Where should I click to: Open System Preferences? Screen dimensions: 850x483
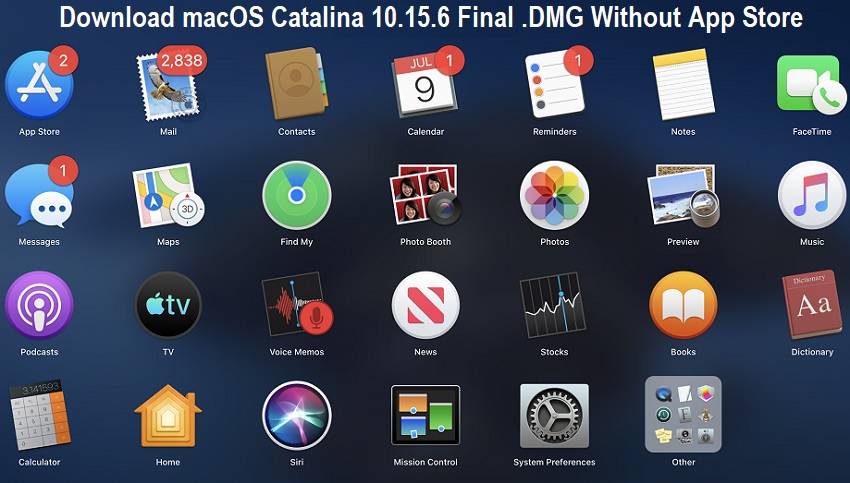pyautogui.click(x=555, y=416)
